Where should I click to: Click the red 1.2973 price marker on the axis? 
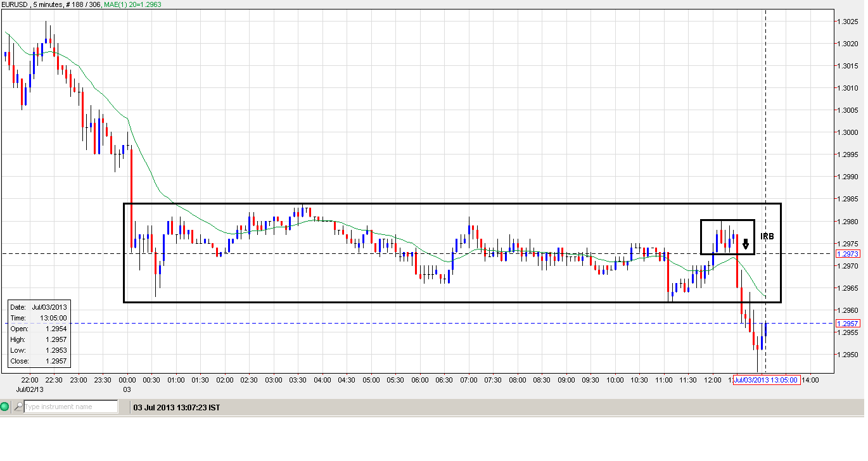(x=848, y=254)
